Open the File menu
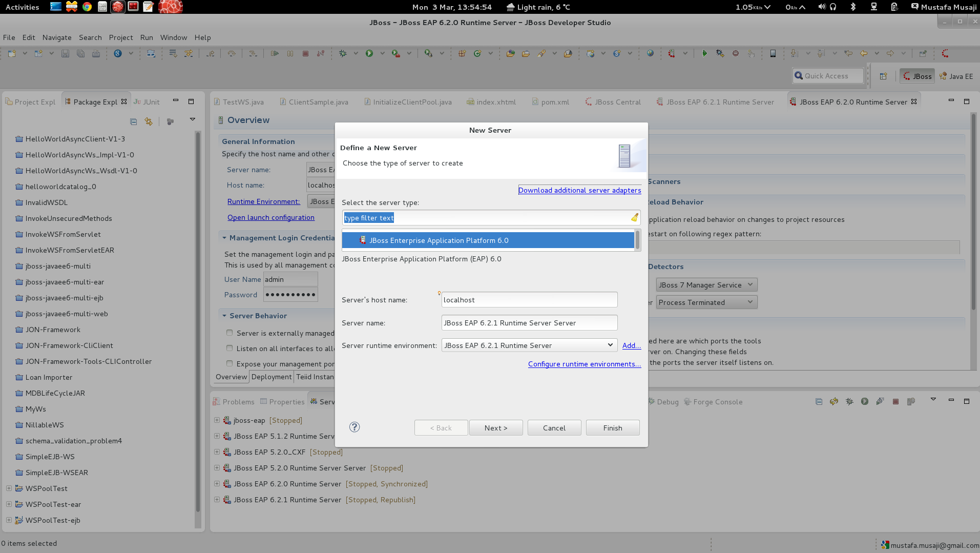This screenshot has width=980, height=553. point(9,37)
